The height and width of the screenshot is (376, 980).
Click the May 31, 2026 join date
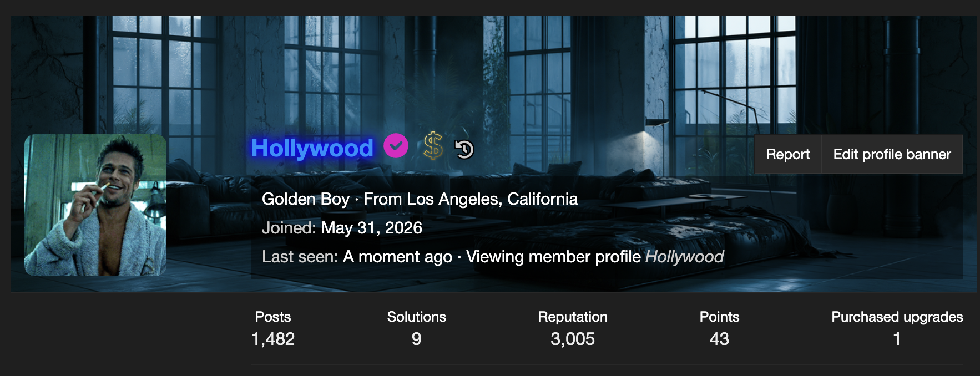372,228
